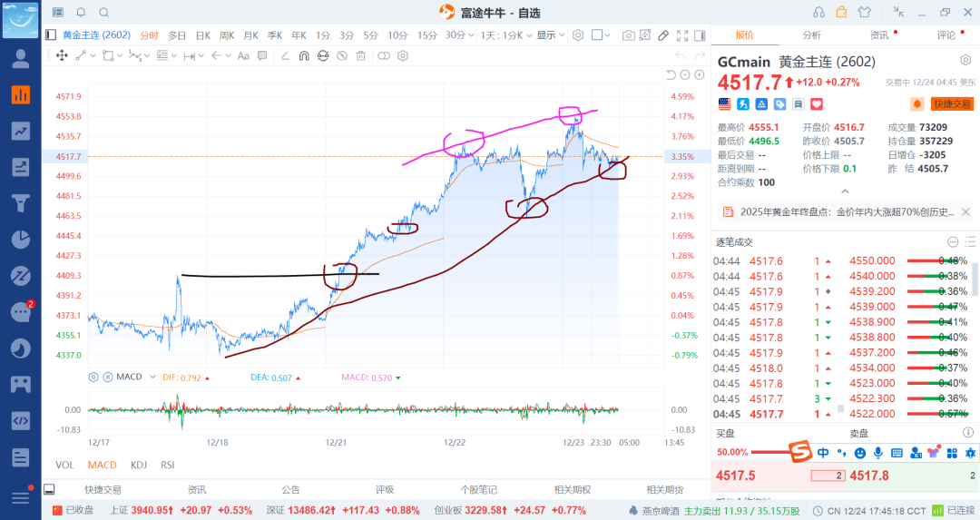Viewport: 980px width, 520px height.
Task: Dismiss the news banner with X
Action: click(x=965, y=211)
